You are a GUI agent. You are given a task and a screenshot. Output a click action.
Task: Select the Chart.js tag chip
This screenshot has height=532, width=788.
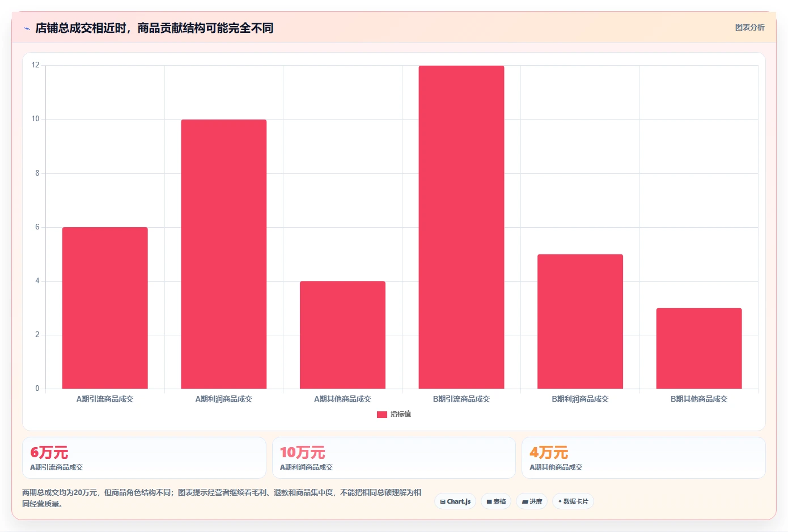(455, 501)
